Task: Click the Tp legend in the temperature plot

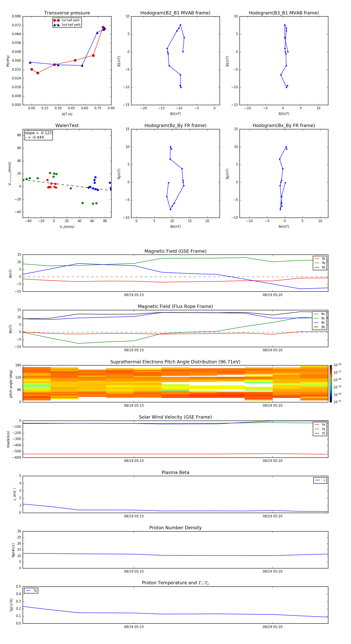Action: [31, 591]
